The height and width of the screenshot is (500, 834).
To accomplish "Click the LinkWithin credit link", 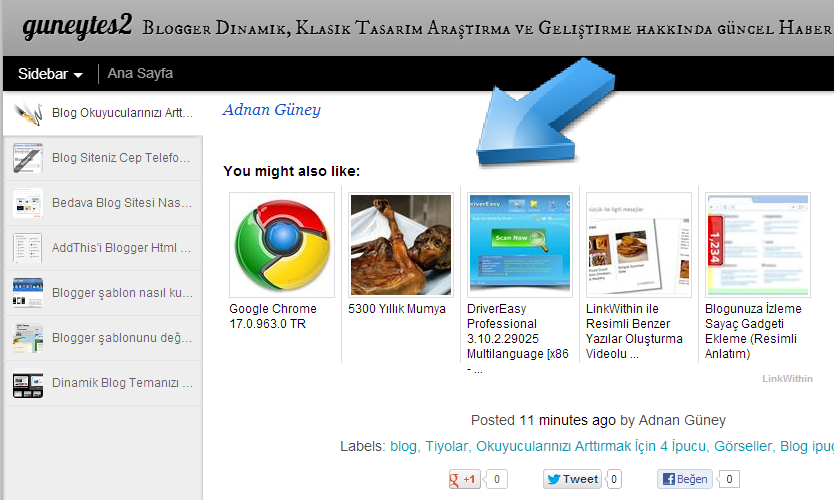I will [x=787, y=379].
